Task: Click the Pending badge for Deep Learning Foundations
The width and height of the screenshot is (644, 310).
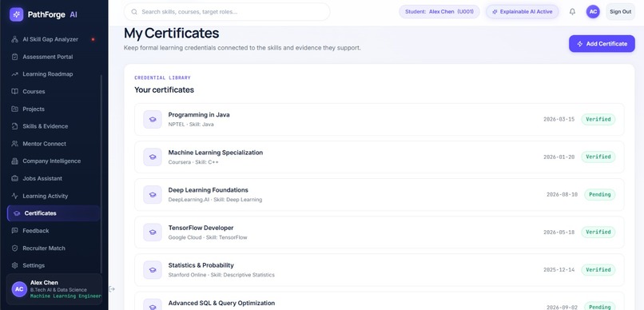Action: (x=599, y=195)
